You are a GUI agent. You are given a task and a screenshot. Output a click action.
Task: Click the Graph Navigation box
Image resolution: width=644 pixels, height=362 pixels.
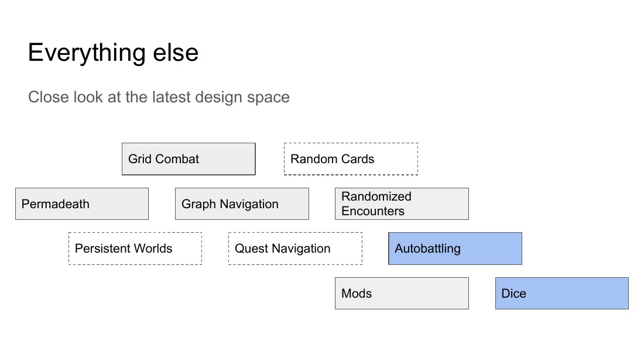click(x=242, y=204)
